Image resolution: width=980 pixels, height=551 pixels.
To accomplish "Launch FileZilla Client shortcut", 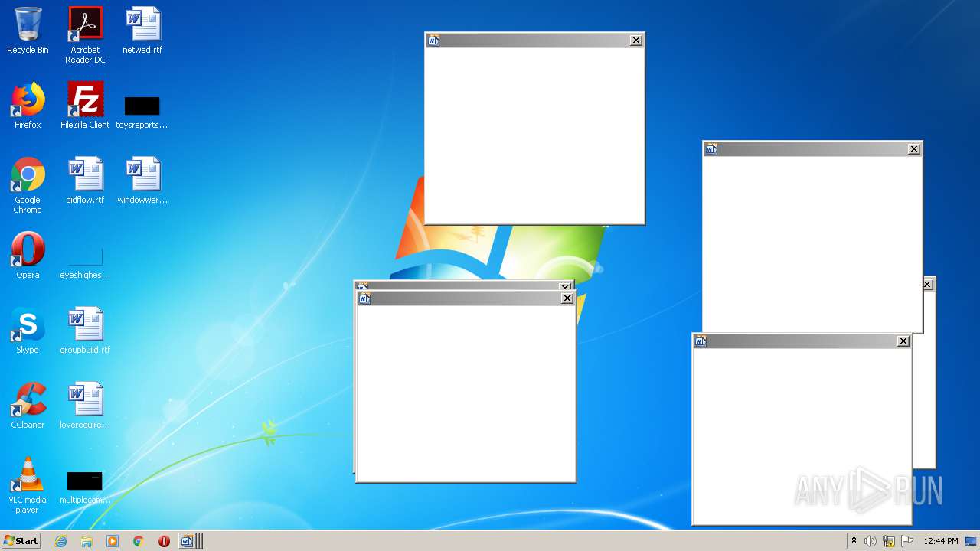I will click(85, 106).
